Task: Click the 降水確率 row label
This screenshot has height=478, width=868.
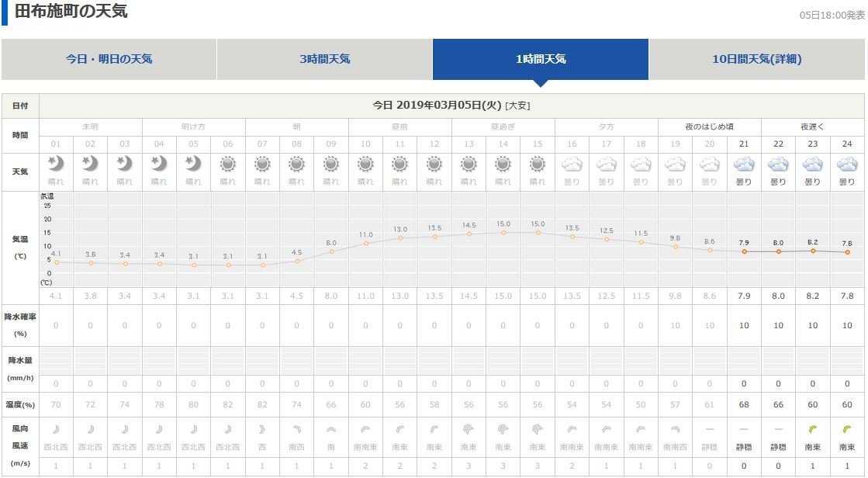Action: click(x=20, y=317)
